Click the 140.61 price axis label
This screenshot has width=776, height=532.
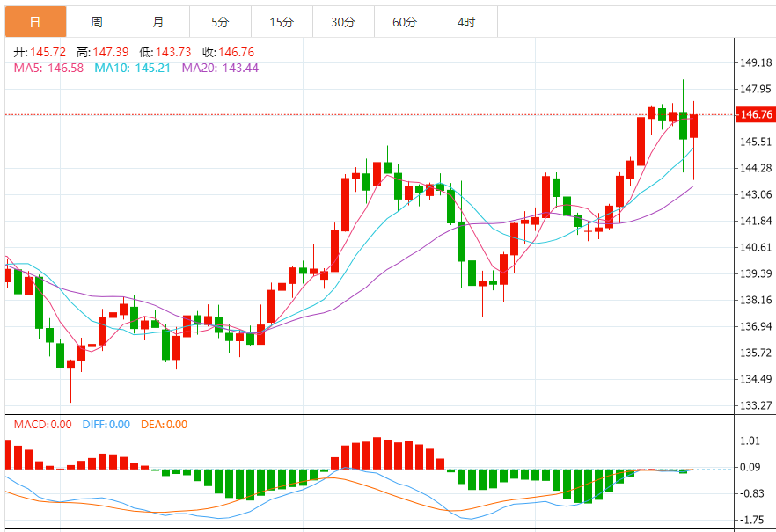coord(756,247)
